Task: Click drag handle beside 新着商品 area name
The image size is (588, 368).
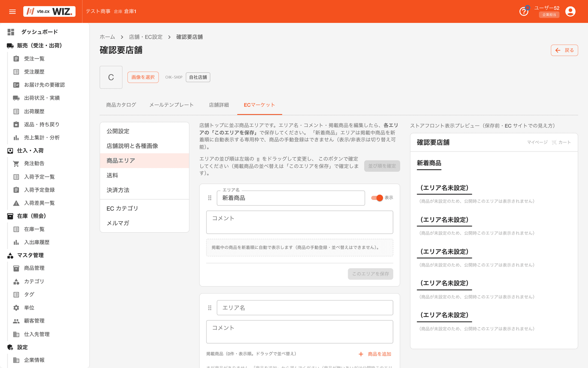Action: [210, 198]
